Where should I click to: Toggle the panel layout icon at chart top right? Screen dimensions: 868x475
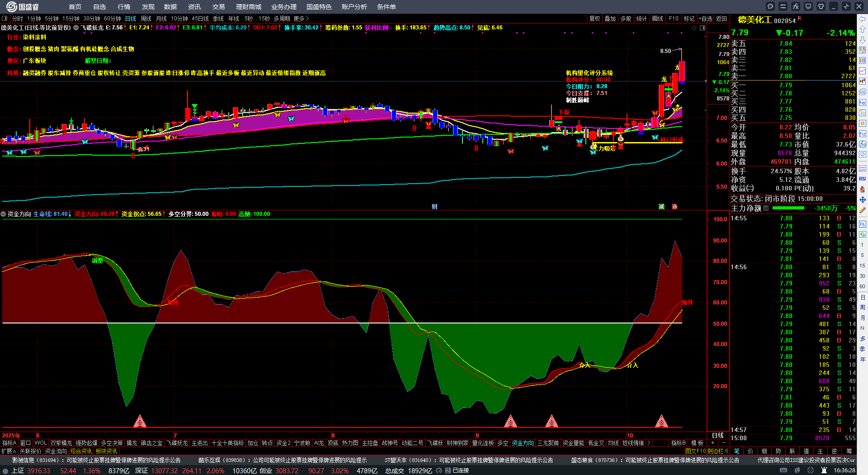(703, 28)
